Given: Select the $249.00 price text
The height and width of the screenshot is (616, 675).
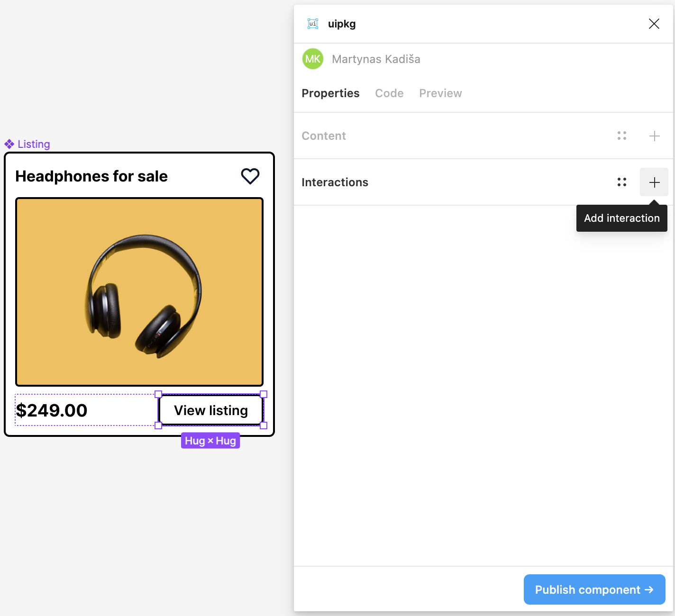Looking at the screenshot, I should point(52,410).
